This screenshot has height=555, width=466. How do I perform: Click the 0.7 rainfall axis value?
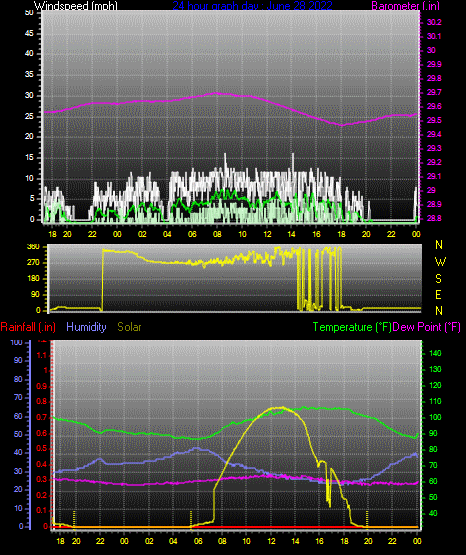(x=42, y=417)
